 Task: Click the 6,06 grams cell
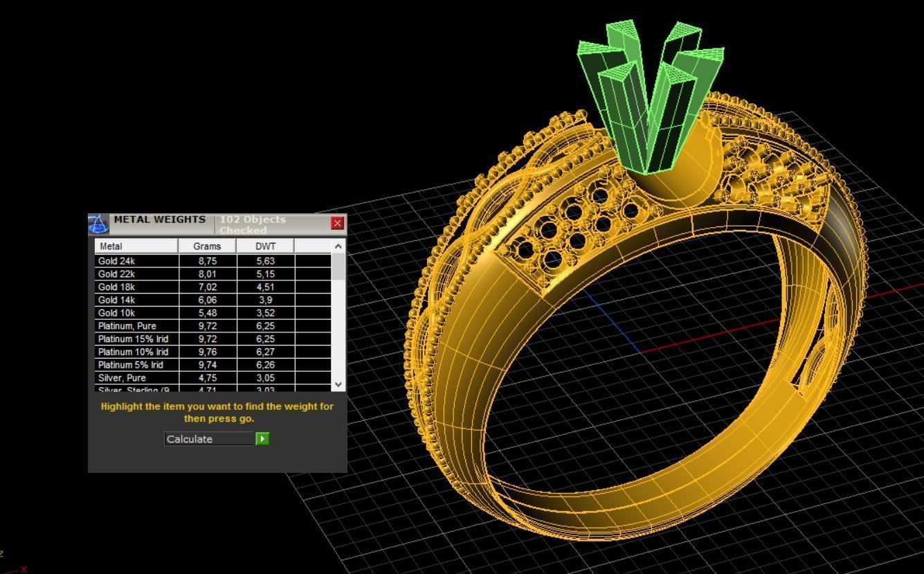click(x=208, y=300)
